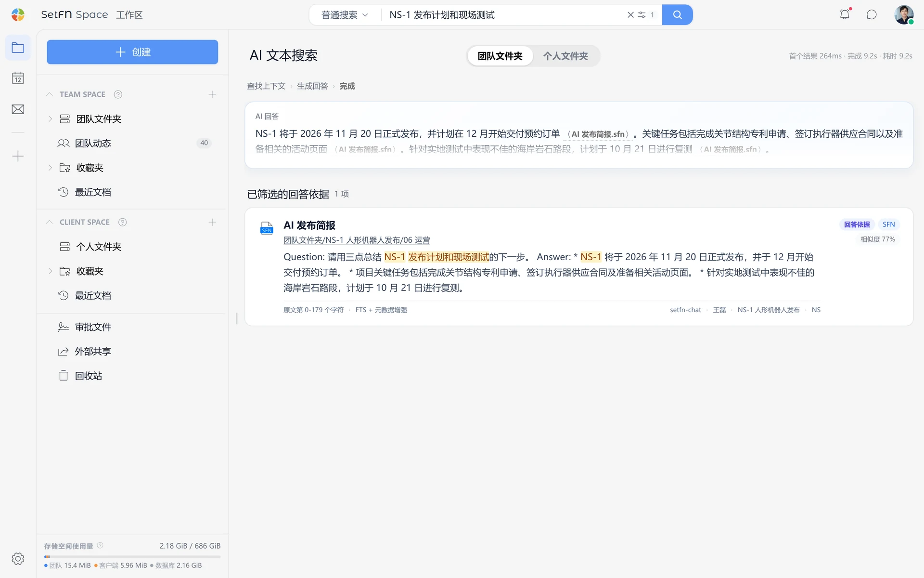Click the help icon next to TEAM SPACE
924x578 pixels.
(118, 94)
